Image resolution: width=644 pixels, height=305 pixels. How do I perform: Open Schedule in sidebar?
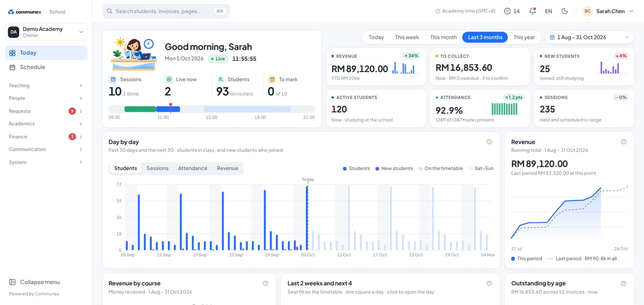pos(46,67)
